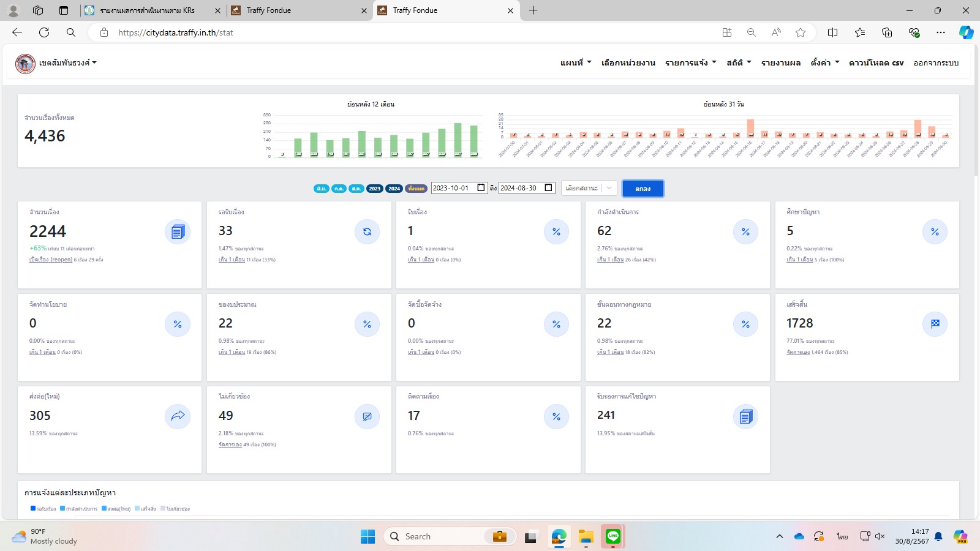Click the share arrow icon in ส่งต่อ(ใหม่) card
The image size is (980, 551).
[178, 416]
